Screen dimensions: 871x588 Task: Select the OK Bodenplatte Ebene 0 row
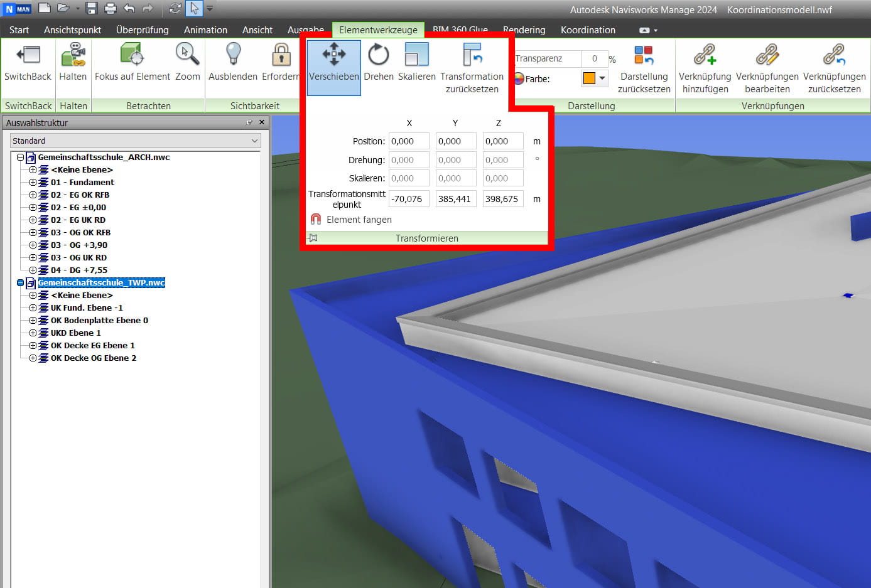point(99,321)
